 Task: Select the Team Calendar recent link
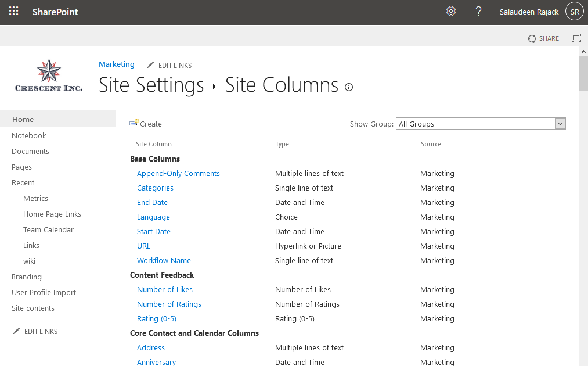48,229
